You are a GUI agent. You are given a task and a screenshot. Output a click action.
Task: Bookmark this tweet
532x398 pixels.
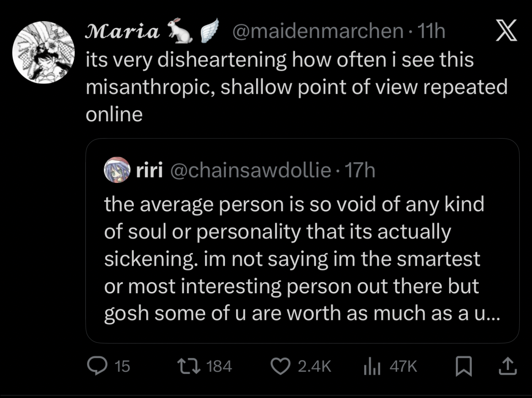(x=463, y=366)
